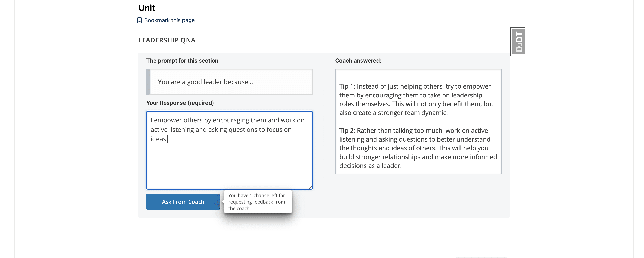Click the bookmark outline icon

140,20
